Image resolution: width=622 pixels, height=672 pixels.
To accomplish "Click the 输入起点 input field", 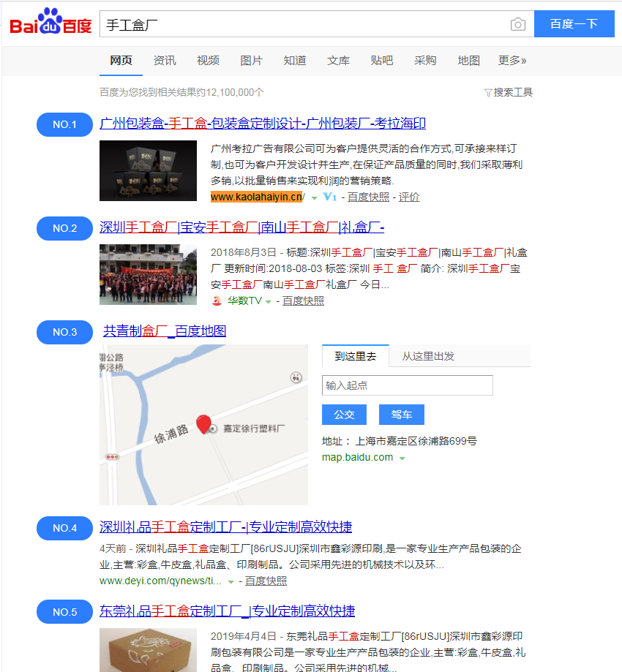I will 408,385.
